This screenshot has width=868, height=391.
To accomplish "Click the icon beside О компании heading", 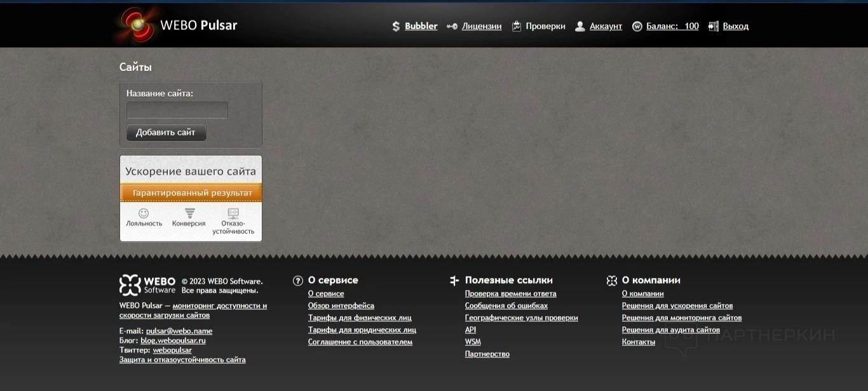I will click(x=611, y=280).
